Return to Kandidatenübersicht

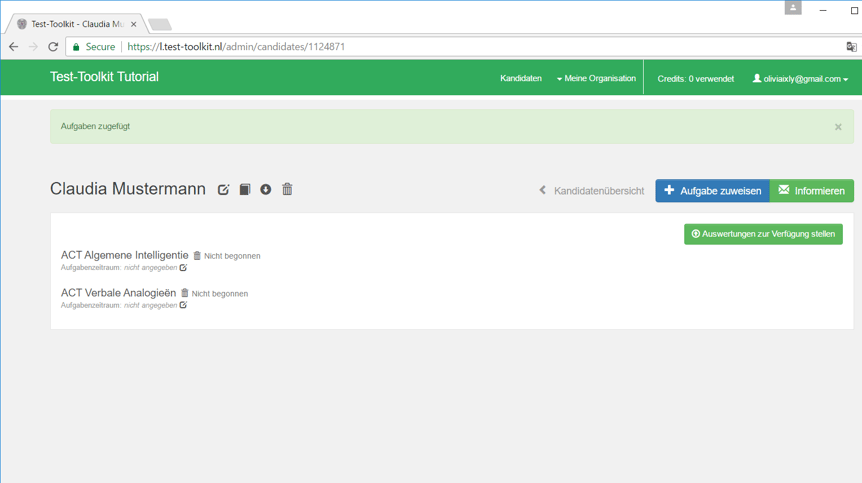[x=592, y=191]
